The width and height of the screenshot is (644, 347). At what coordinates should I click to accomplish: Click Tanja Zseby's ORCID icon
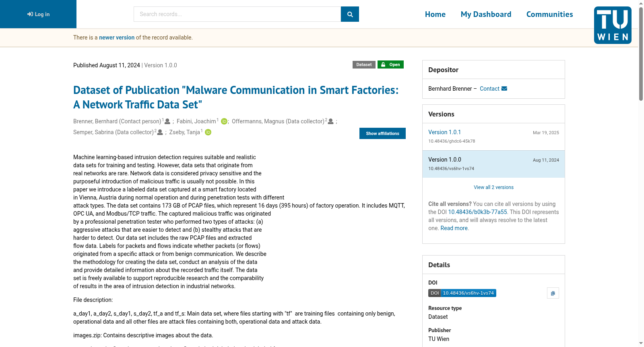208,132
